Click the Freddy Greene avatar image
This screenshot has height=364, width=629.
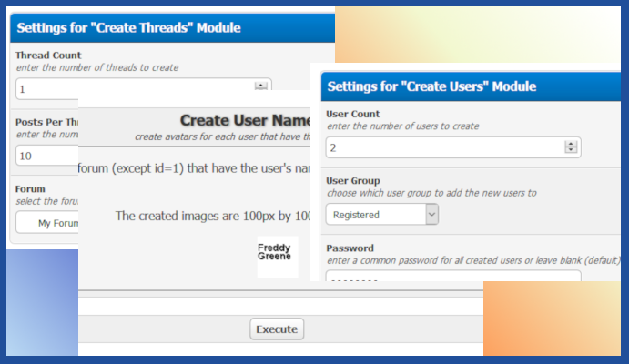click(x=277, y=256)
